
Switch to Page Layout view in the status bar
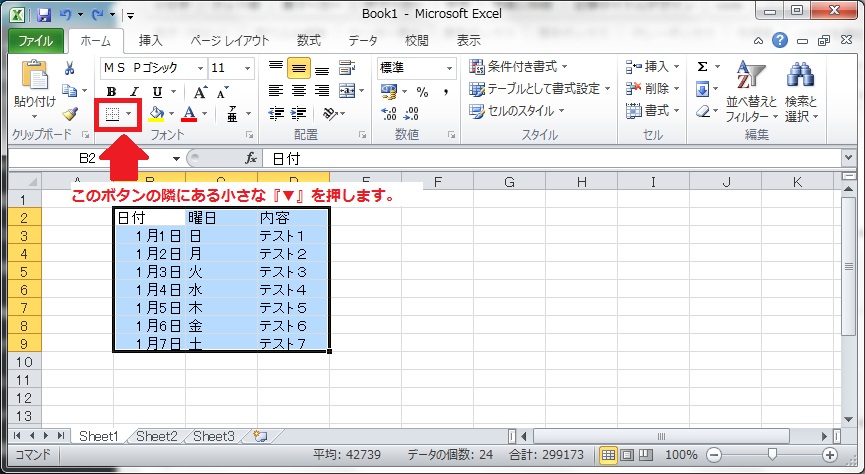point(627,455)
